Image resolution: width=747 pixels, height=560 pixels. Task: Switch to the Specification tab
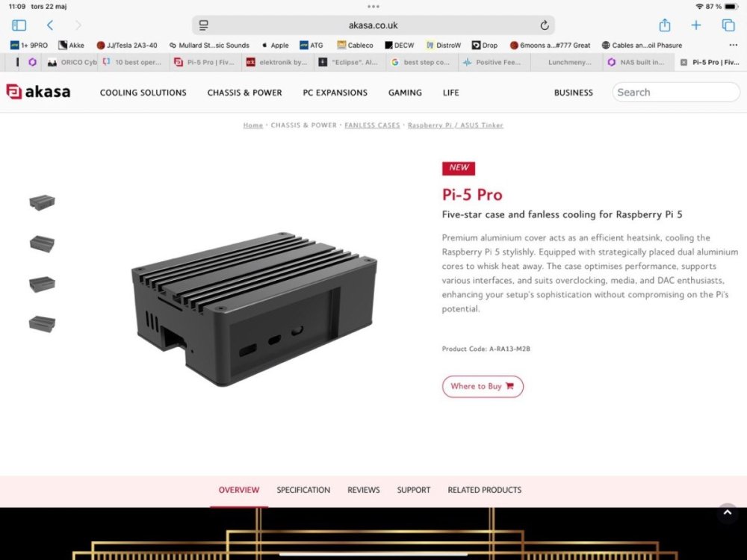pyautogui.click(x=303, y=490)
